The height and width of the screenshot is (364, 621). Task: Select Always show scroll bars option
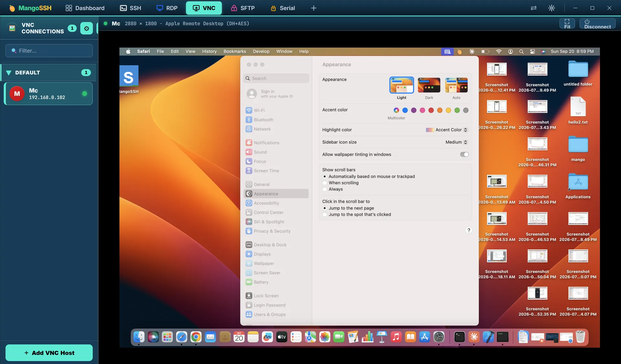click(x=325, y=189)
